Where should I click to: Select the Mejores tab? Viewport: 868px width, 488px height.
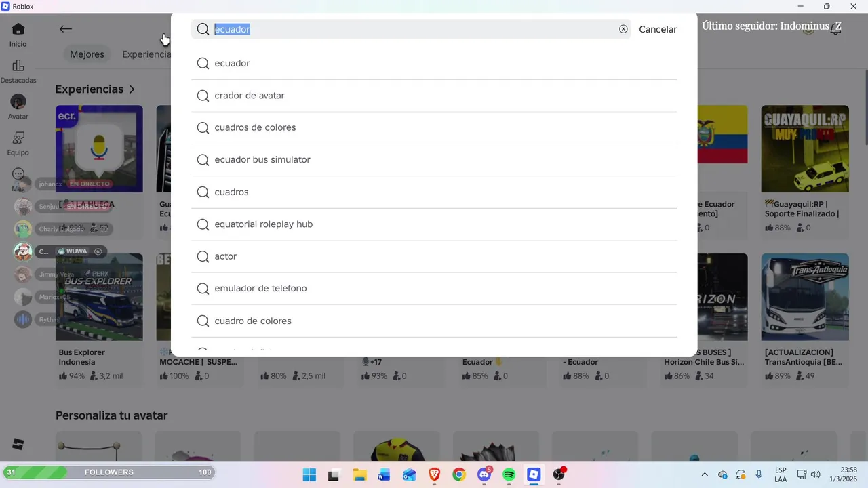pos(87,54)
